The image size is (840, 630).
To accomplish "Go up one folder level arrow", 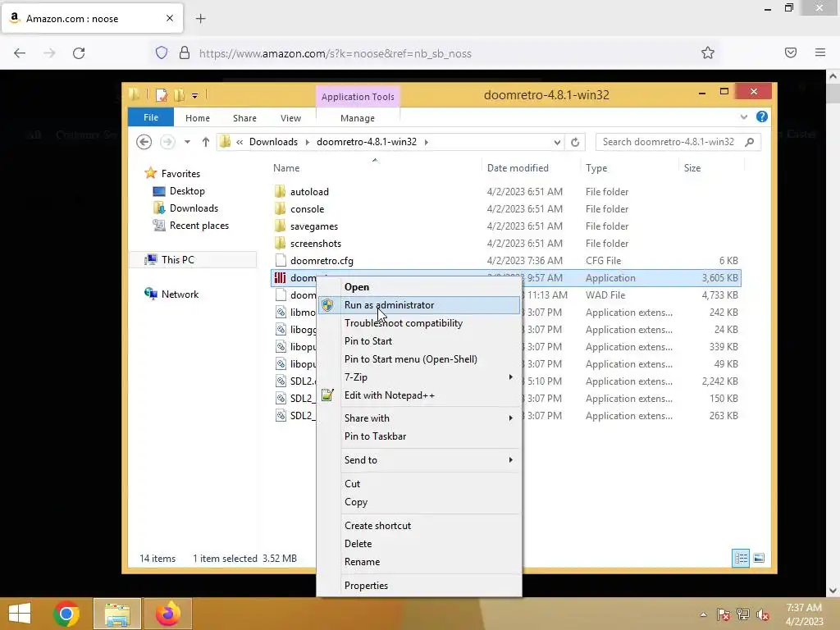I will [x=206, y=142].
